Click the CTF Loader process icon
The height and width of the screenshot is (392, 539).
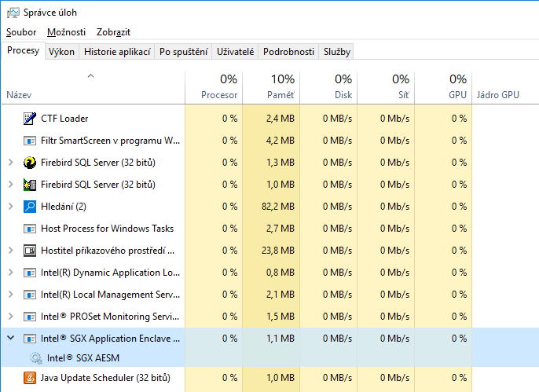(30, 119)
